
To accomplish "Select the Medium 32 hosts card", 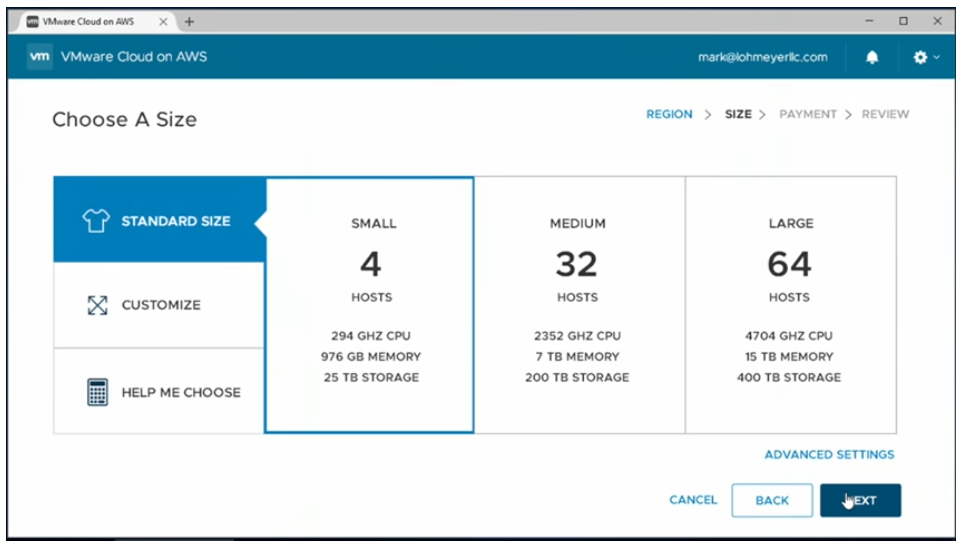I will click(580, 305).
